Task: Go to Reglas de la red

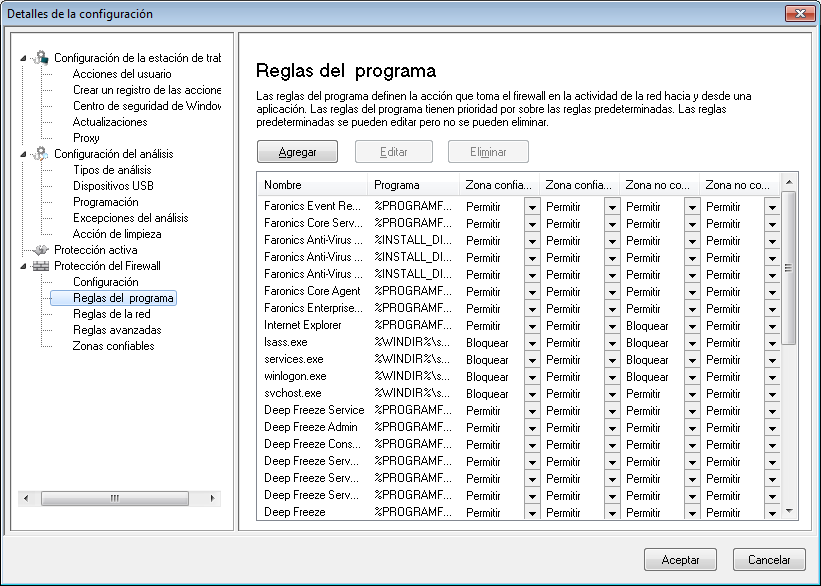Action: coord(112,314)
